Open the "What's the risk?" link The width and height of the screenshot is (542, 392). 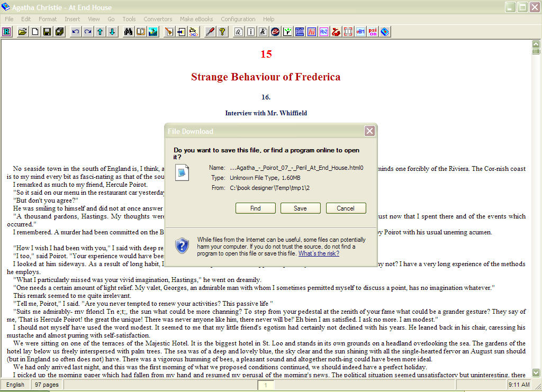319,253
